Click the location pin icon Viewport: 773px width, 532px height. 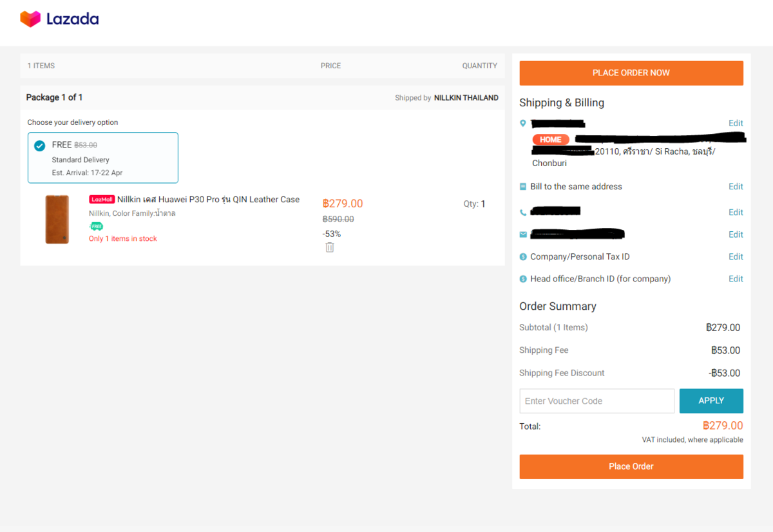523,123
